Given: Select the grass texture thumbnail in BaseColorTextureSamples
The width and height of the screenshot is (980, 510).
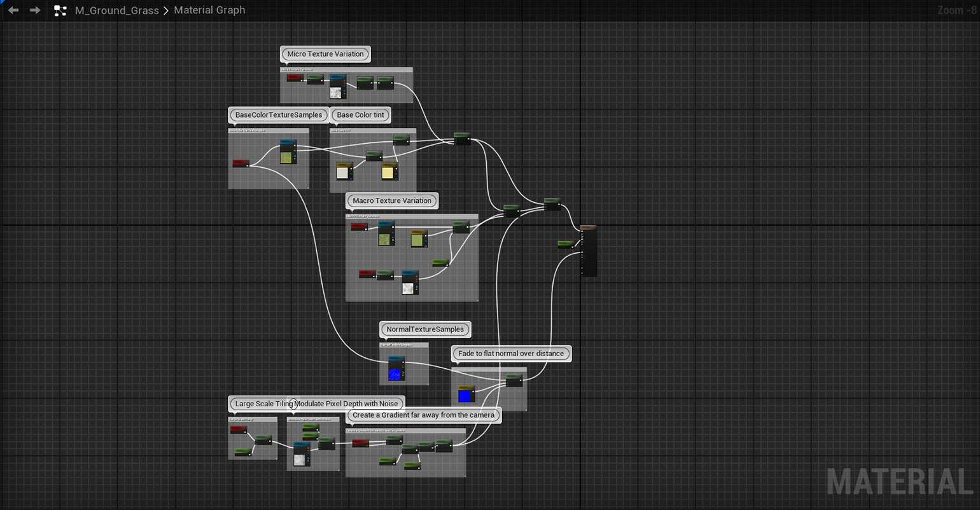Looking at the screenshot, I should pos(288,157).
